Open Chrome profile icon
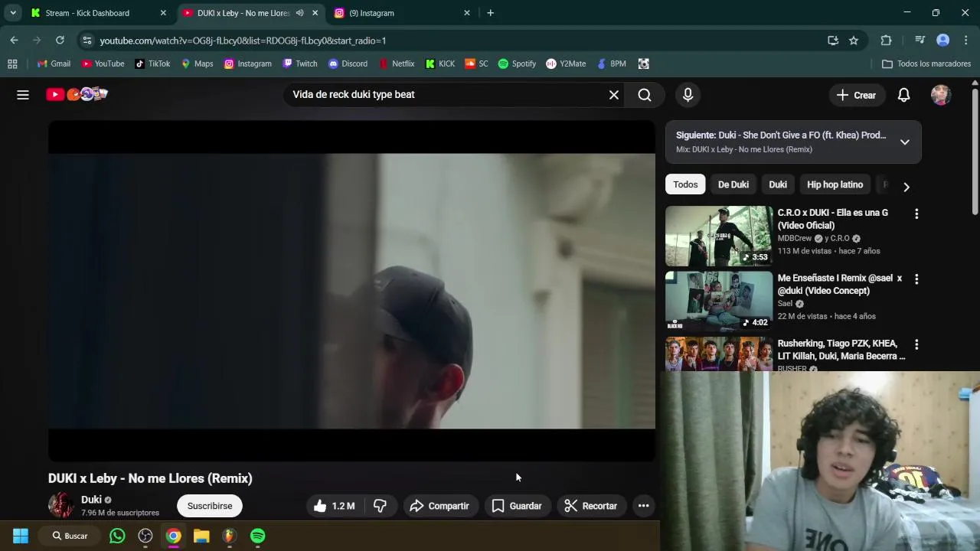 943,41
